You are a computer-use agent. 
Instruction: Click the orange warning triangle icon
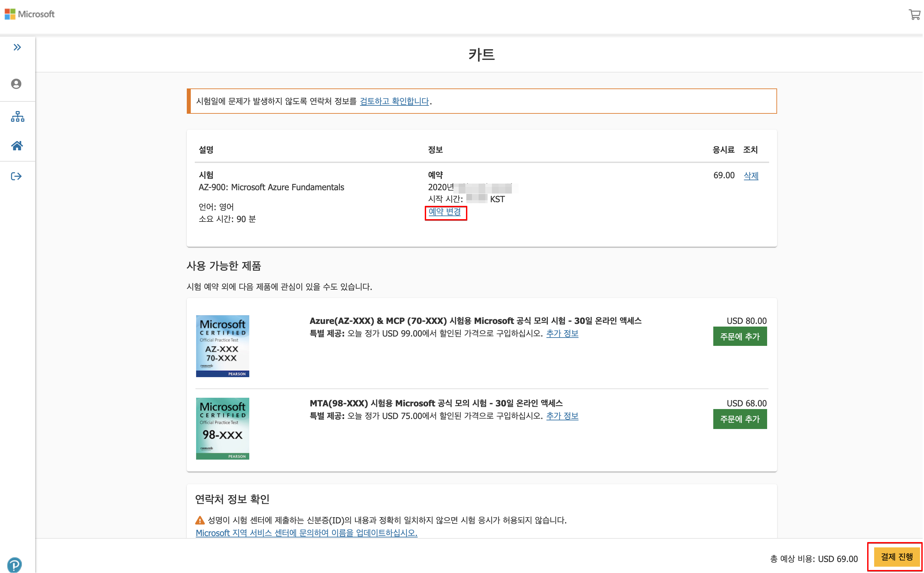pos(200,521)
